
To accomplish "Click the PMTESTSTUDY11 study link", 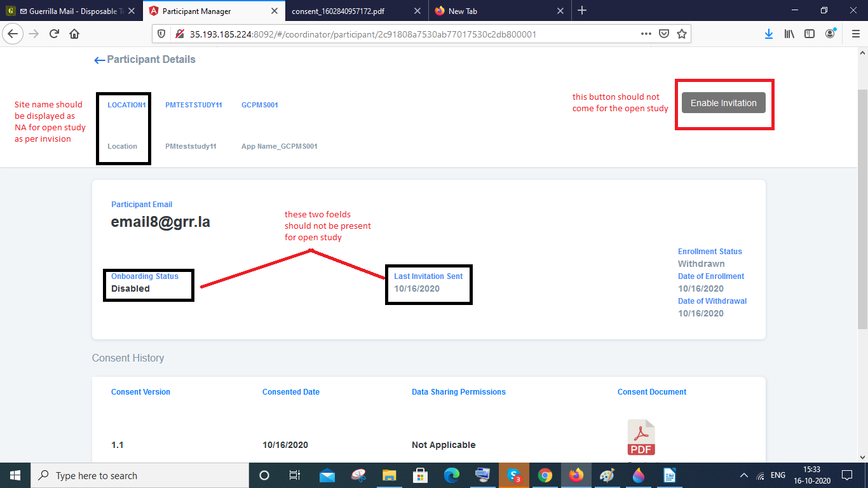I will pyautogui.click(x=194, y=105).
